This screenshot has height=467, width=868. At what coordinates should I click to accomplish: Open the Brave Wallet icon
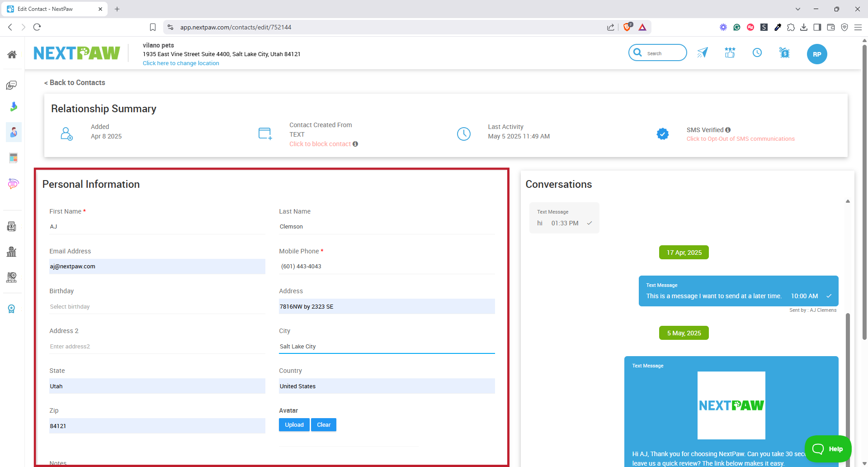(x=831, y=27)
